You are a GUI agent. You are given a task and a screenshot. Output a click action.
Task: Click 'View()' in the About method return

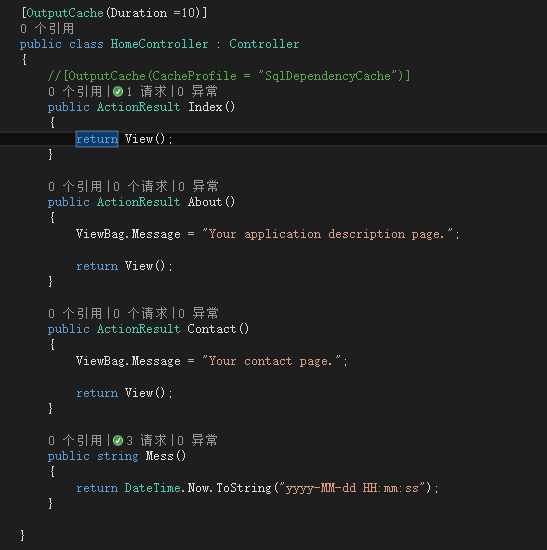(x=145, y=266)
